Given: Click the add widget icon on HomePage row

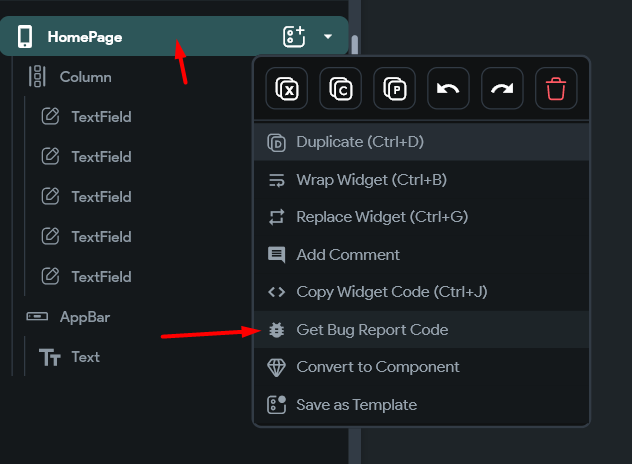Looking at the screenshot, I should pyautogui.click(x=294, y=37).
